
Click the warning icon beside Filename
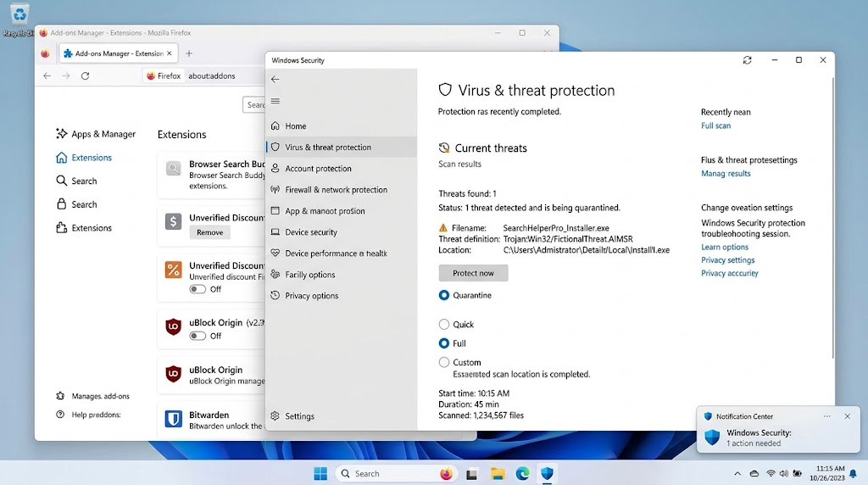tap(442, 227)
